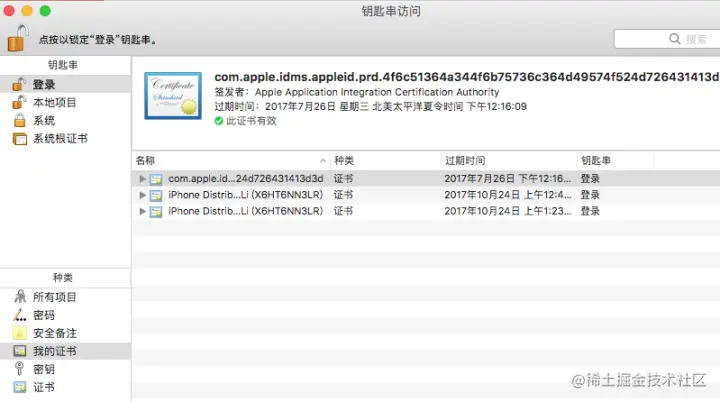Show 证书 category at sidebar bottom
Viewport: 720px width, 402px height.
click(65, 387)
